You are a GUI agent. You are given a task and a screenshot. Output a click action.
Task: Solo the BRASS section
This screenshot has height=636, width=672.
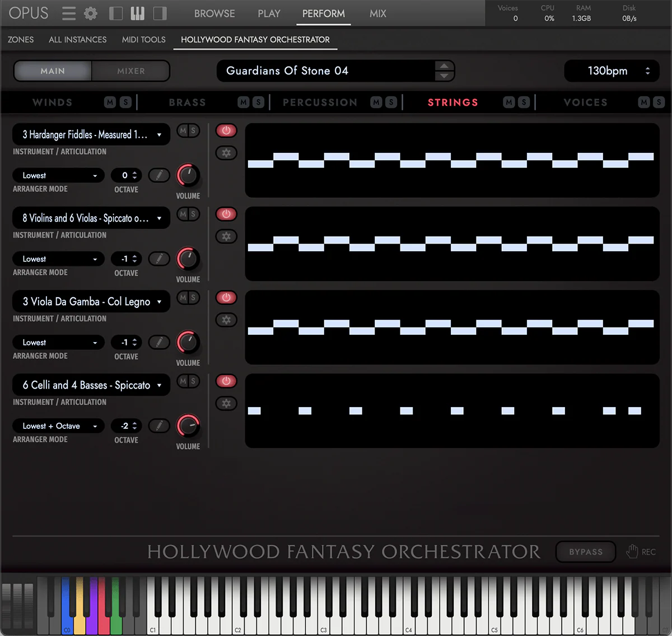click(258, 102)
